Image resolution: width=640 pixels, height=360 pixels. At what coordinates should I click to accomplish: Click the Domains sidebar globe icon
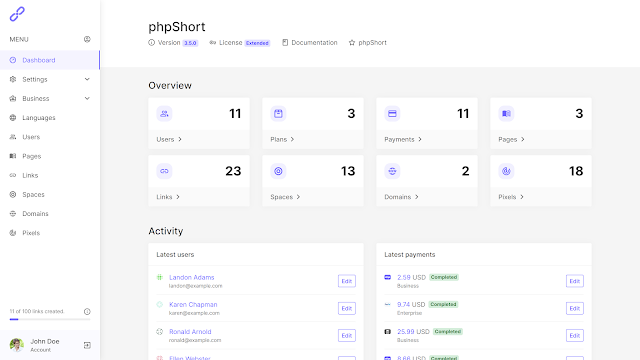click(x=13, y=213)
